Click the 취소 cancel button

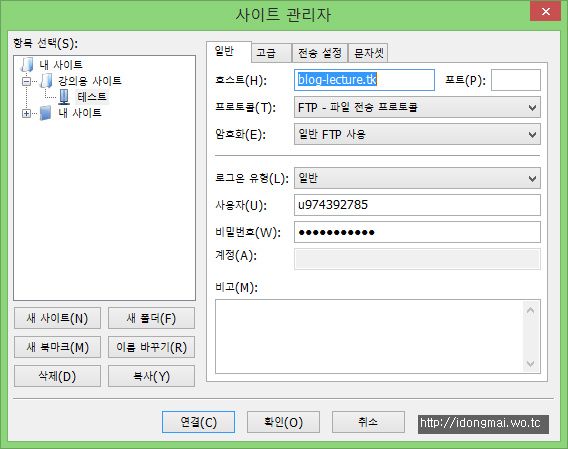368,422
